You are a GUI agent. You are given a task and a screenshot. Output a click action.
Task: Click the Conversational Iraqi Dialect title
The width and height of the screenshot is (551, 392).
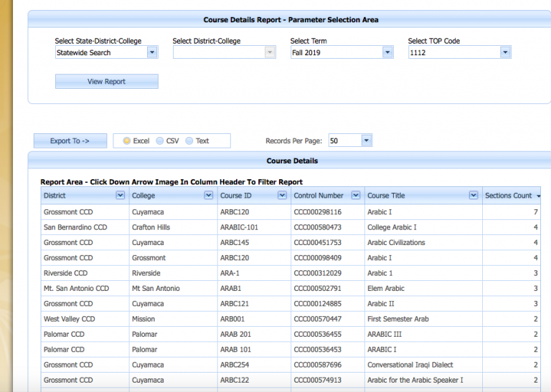410,365
